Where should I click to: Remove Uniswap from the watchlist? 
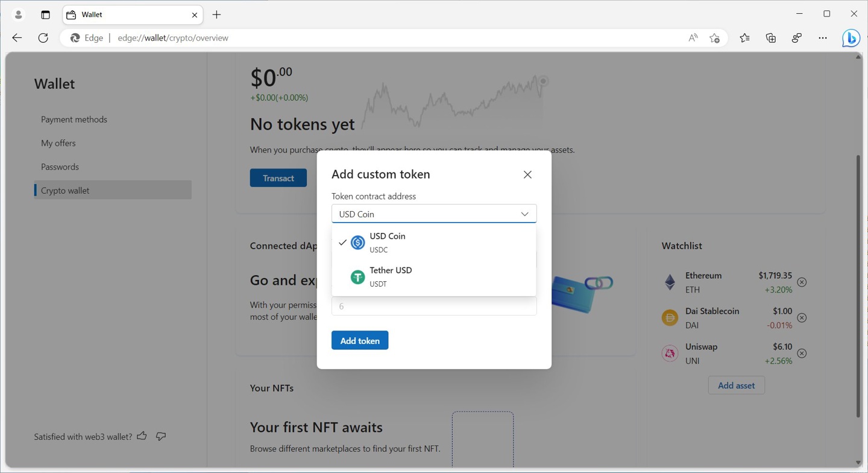tap(802, 354)
